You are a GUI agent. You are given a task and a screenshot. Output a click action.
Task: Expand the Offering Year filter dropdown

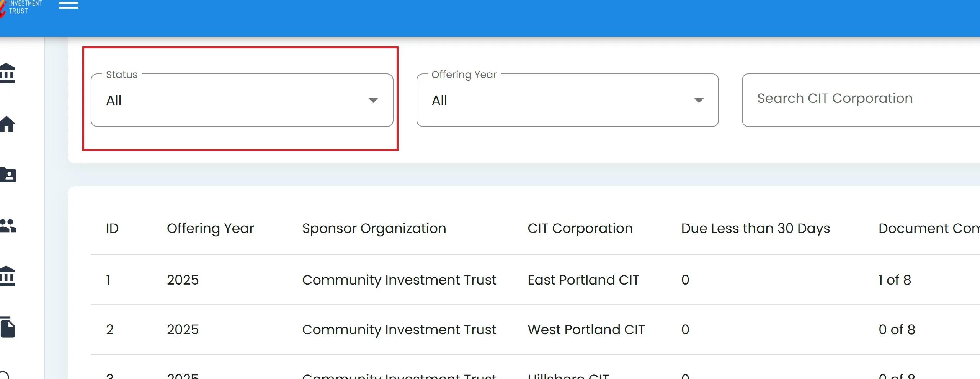tap(567, 100)
